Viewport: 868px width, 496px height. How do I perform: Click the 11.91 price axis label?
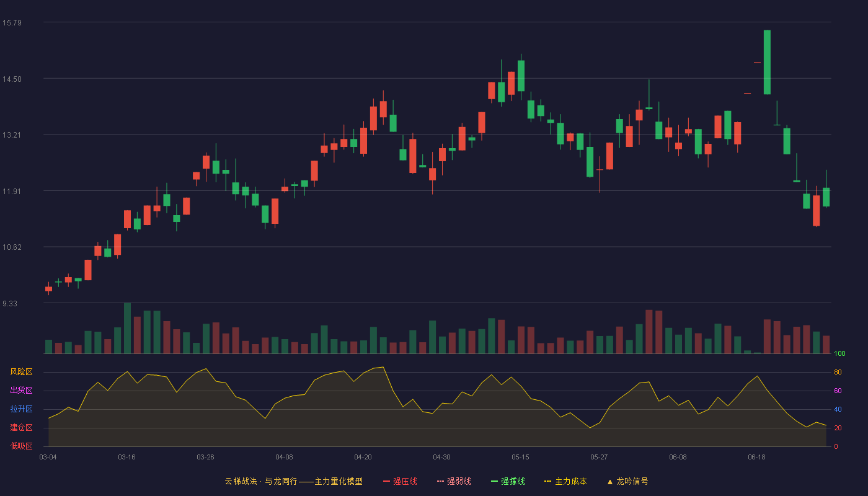click(x=12, y=192)
